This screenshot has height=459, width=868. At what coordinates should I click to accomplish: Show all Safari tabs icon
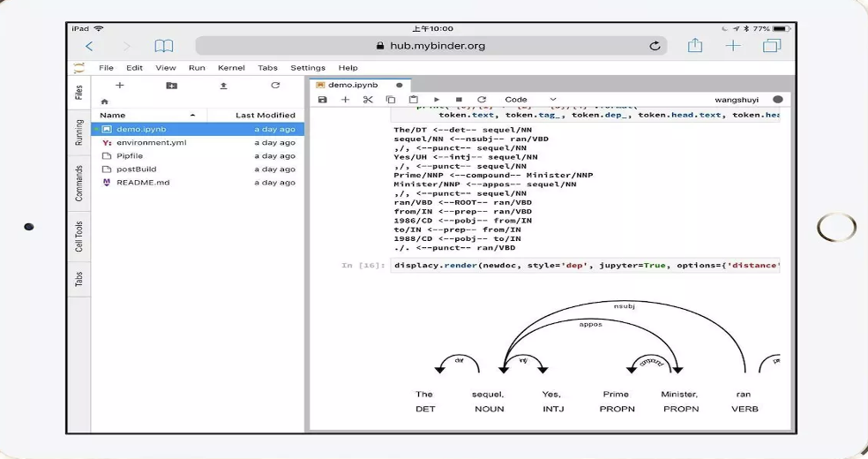tap(772, 46)
